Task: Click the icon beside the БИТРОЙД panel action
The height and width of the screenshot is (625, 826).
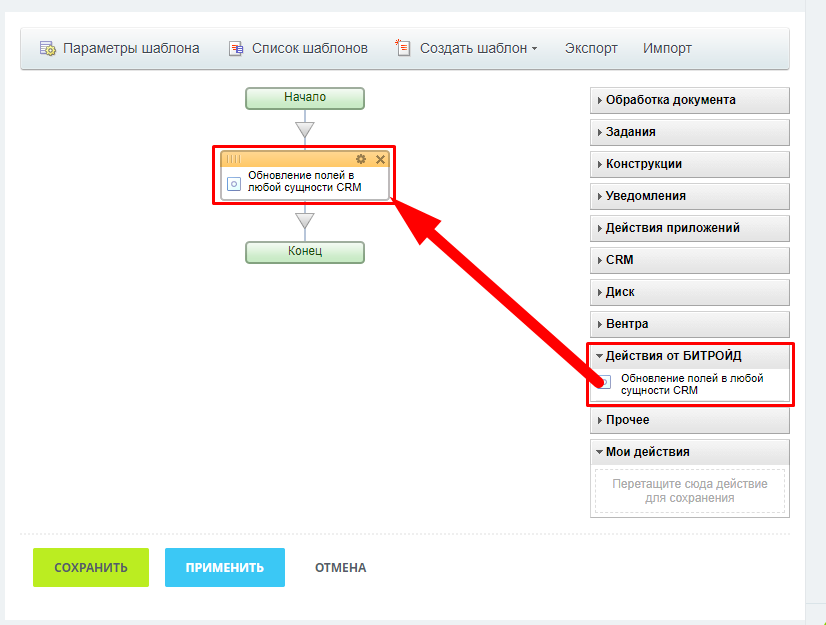Action: [603, 383]
